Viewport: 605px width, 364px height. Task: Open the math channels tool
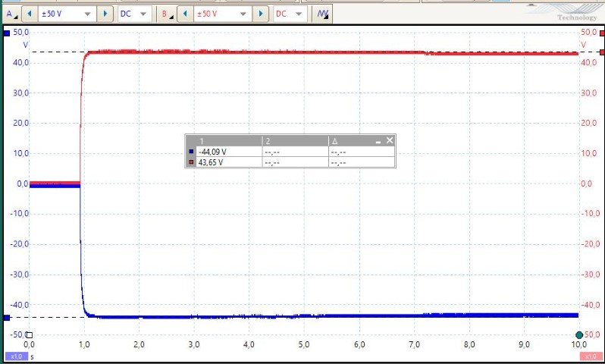322,14
